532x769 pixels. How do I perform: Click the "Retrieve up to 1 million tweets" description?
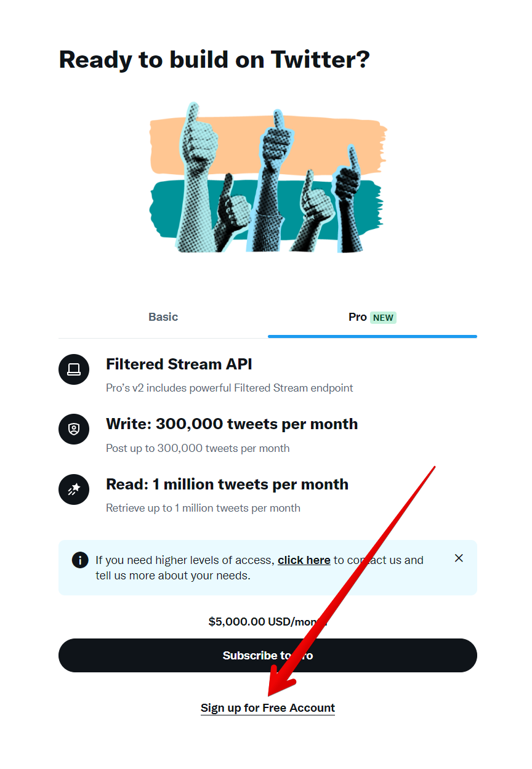tap(203, 508)
